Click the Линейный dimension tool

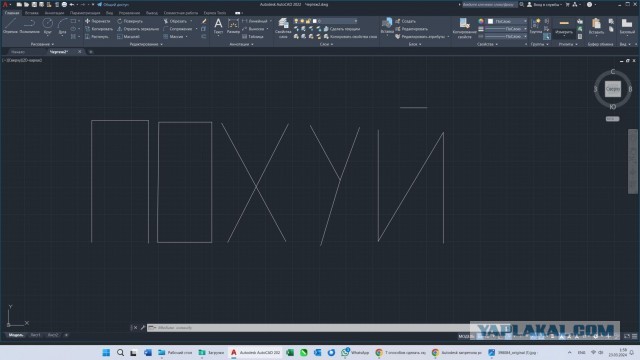(x=255, y=21)
